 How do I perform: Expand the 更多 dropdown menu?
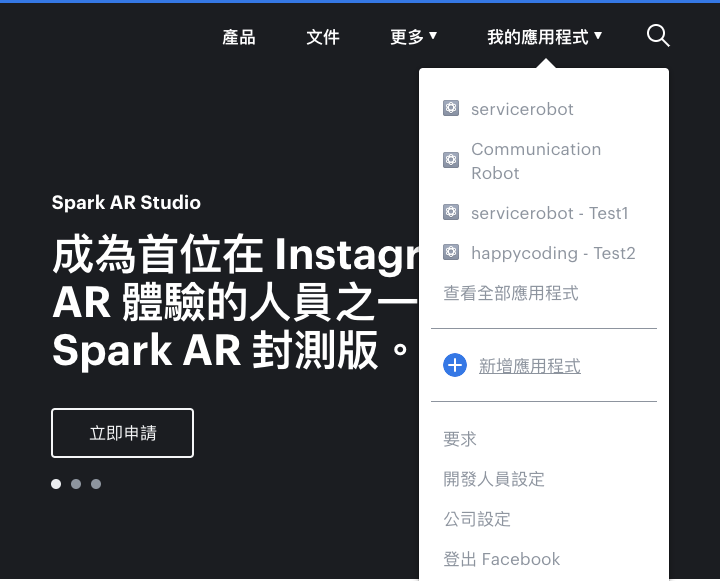click(413, 37)
